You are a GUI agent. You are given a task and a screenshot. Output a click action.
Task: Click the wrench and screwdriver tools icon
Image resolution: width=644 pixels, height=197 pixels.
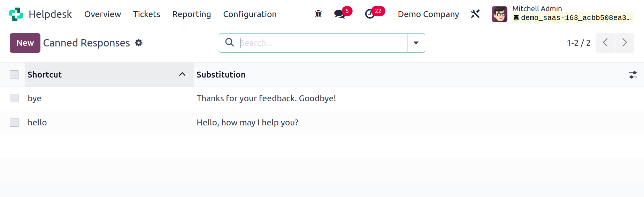tap(475, 14)
